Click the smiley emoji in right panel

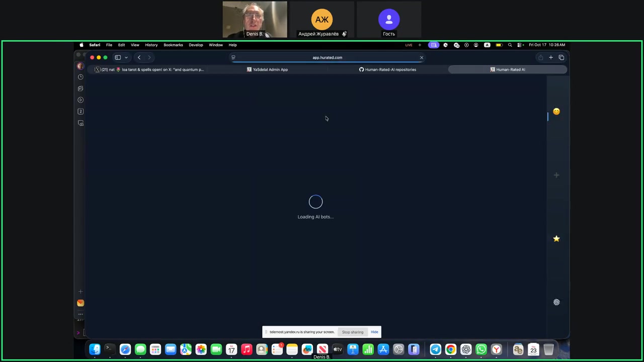click(x=556, y=112)
